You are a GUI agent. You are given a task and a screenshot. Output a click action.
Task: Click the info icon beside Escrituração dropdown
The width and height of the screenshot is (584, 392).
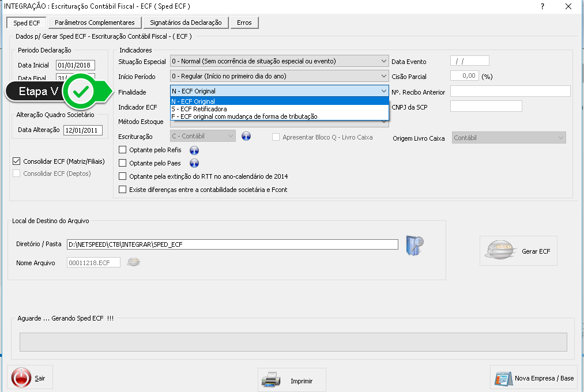pos(246,137)
